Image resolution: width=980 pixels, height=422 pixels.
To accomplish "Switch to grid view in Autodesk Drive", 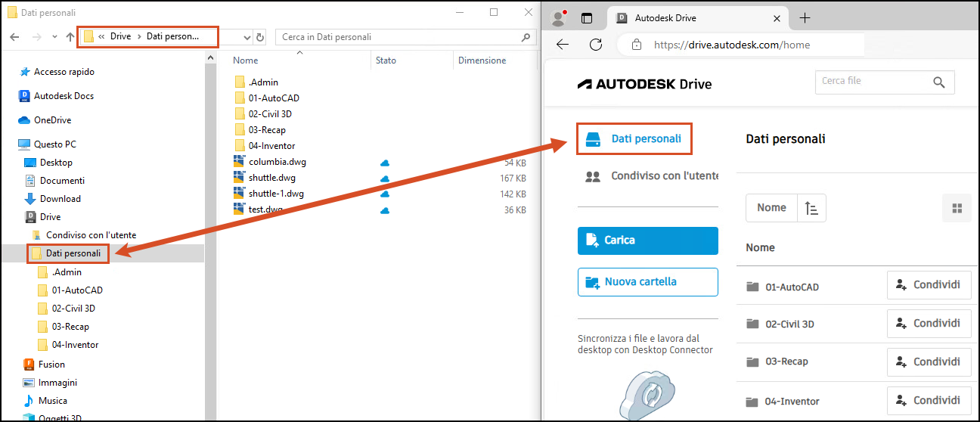I will tap(957, 208).
